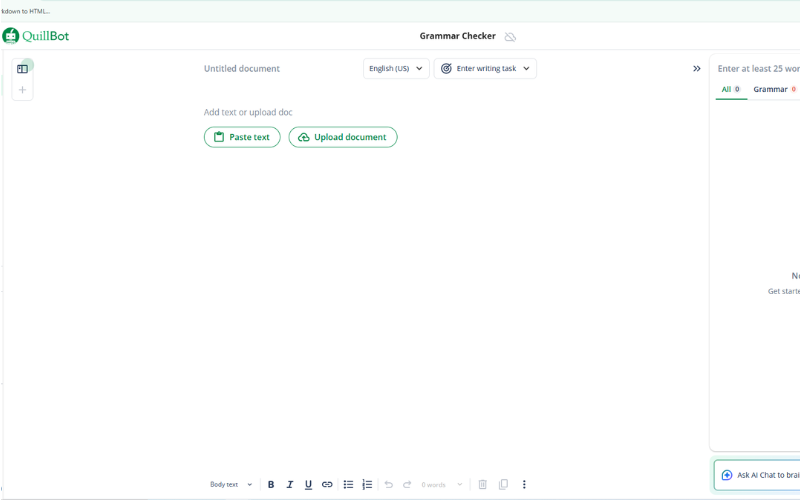Open more options three-dot menu
800x500 pixels.
pos(524,484)
